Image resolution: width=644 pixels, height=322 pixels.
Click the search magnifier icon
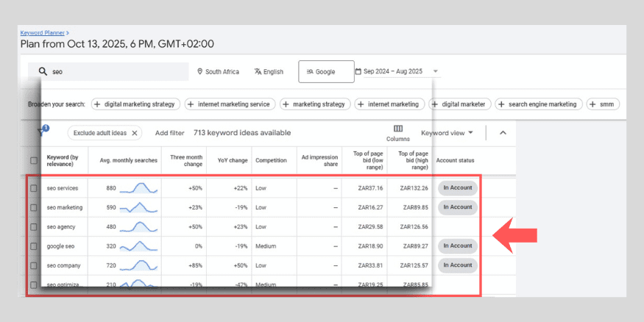[42, 72]
